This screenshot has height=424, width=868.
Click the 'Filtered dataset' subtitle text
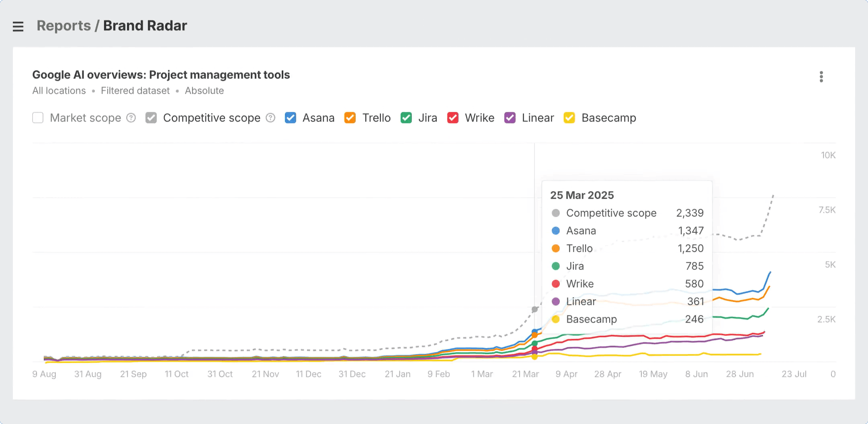tap(135, 91)
